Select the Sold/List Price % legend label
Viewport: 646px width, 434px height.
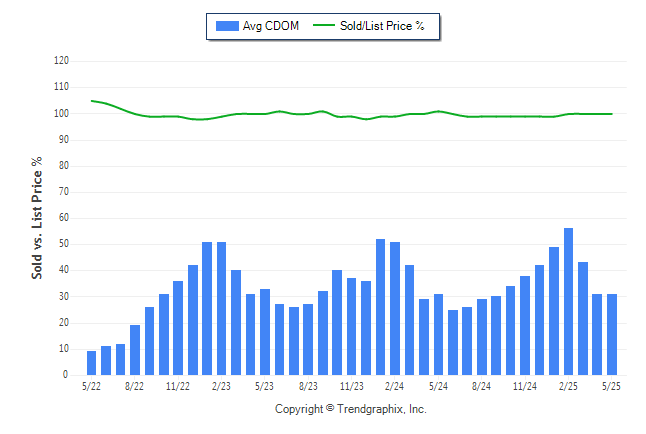(382, 26)
